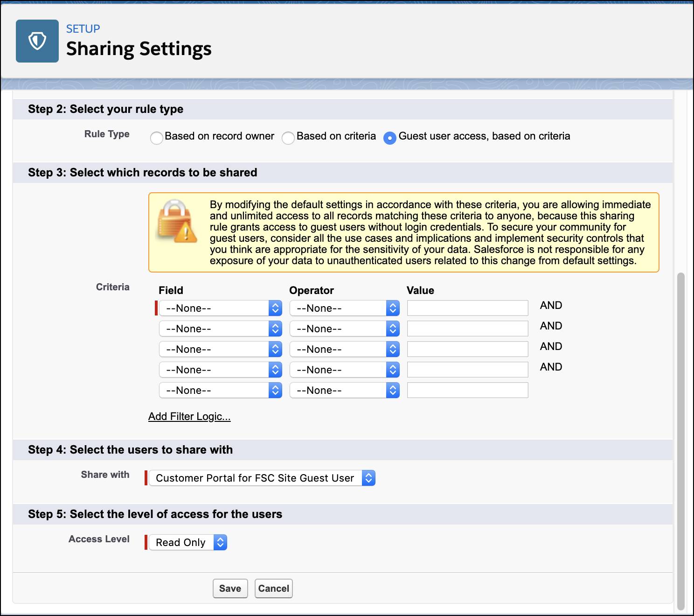Open the third row Operator dropdown
Screen dimensions: 694x616
(345, 349)
